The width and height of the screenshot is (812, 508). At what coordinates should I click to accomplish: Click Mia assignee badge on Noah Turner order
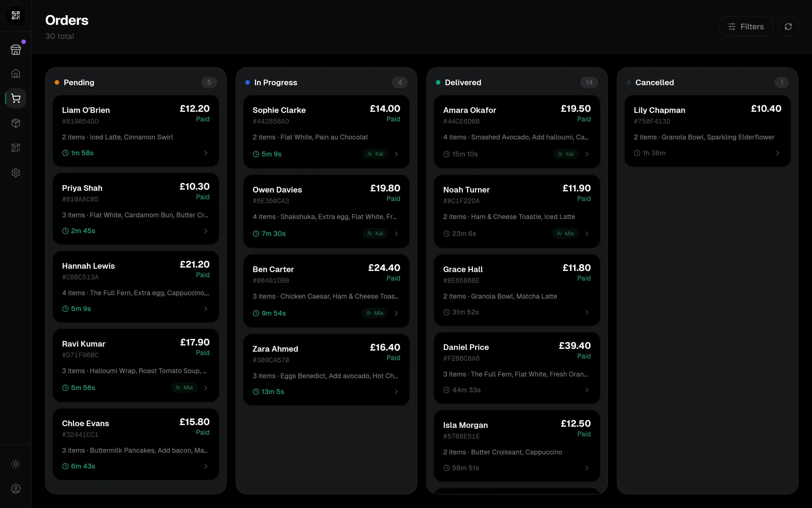(565, 233)
